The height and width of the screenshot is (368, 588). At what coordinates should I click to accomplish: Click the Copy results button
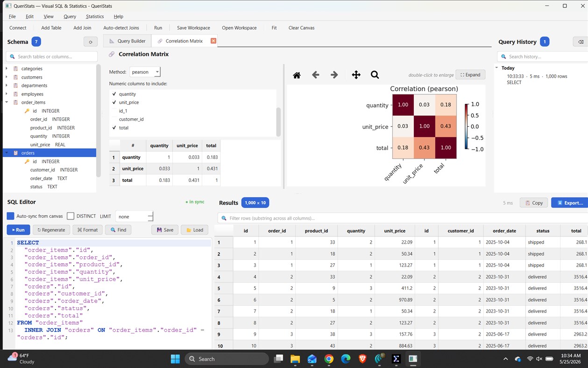pos(534,202)
